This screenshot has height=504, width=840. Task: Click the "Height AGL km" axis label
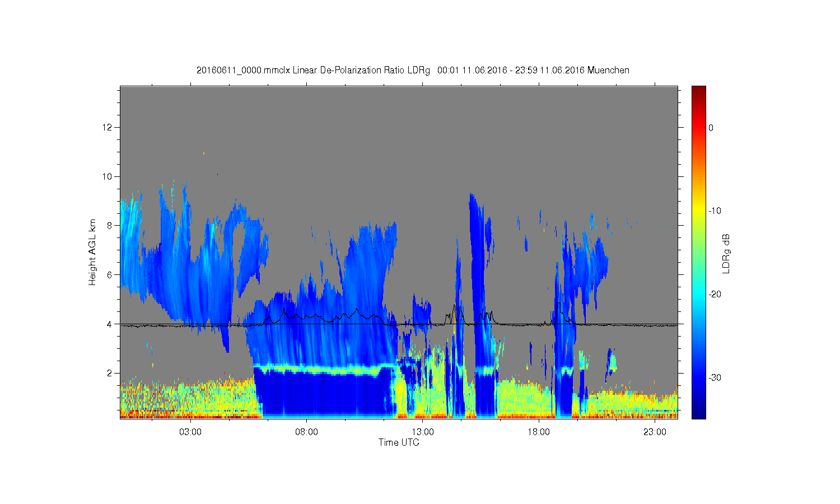click(92, 252)
